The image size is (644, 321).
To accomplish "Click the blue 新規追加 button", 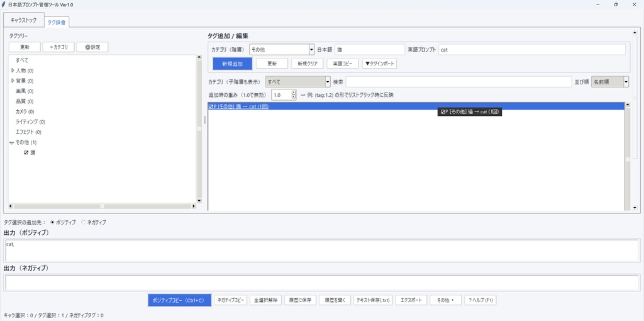I will pyautogui.click(x=233, y=64).
